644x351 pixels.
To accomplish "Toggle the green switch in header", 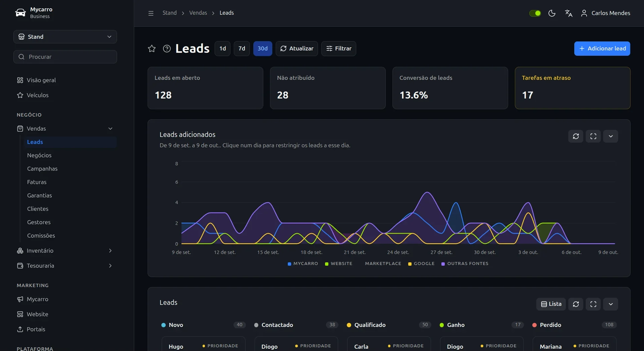I will (535, 13).
